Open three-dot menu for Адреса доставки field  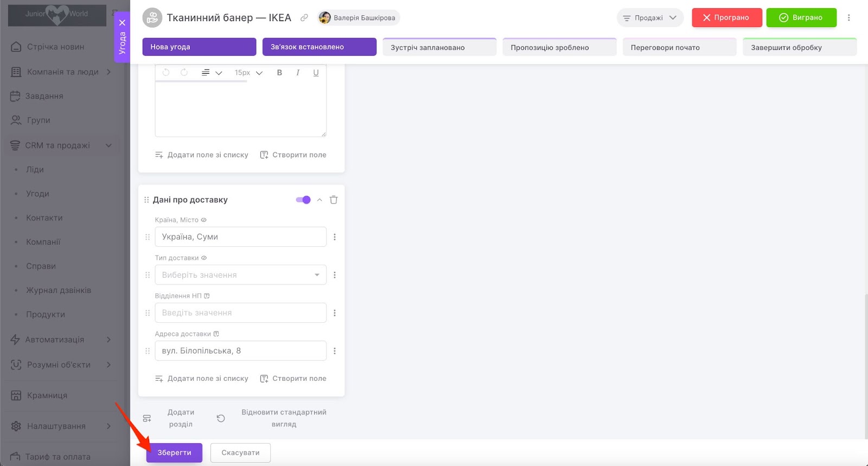click(335, 351)
